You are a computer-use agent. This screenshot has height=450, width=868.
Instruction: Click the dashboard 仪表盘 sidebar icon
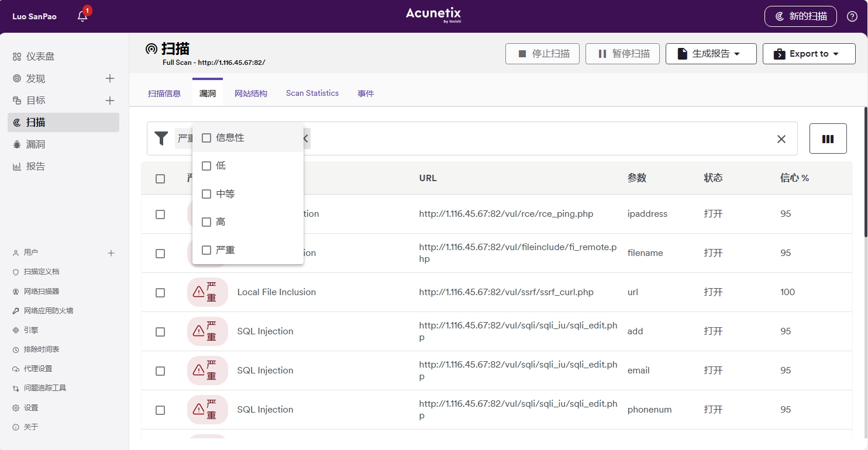click(17, 57)
